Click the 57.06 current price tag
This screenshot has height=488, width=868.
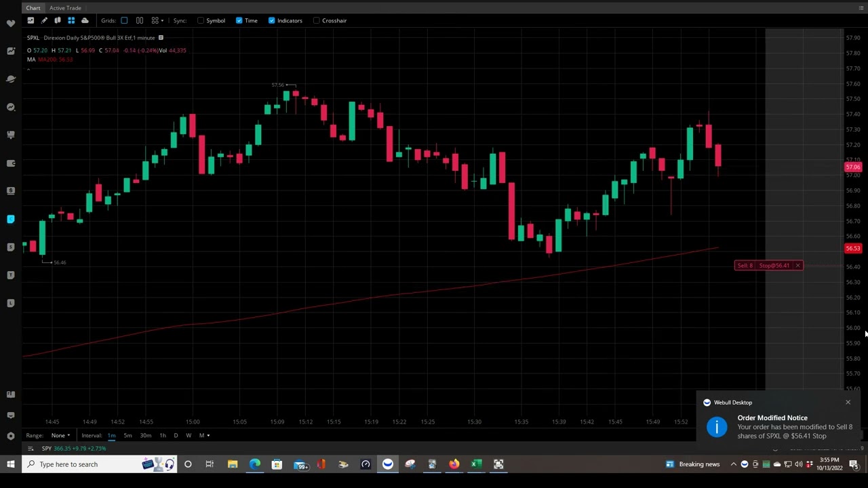853,167
